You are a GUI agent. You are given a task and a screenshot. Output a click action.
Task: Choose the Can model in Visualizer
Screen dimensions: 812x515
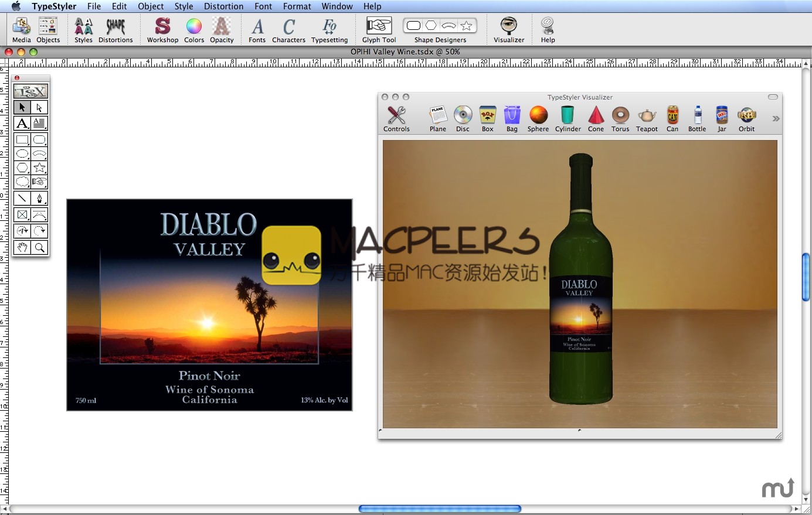click(x=672, y=119)
